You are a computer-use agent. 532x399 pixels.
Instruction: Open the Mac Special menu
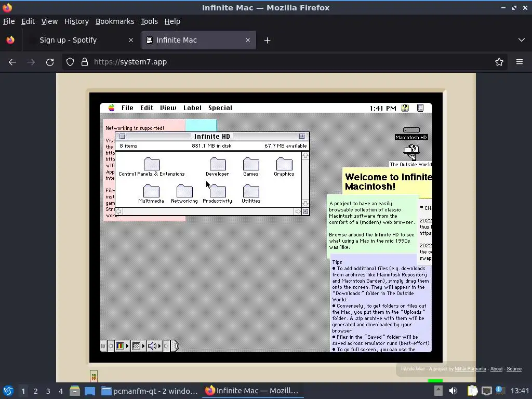point(220,108)
